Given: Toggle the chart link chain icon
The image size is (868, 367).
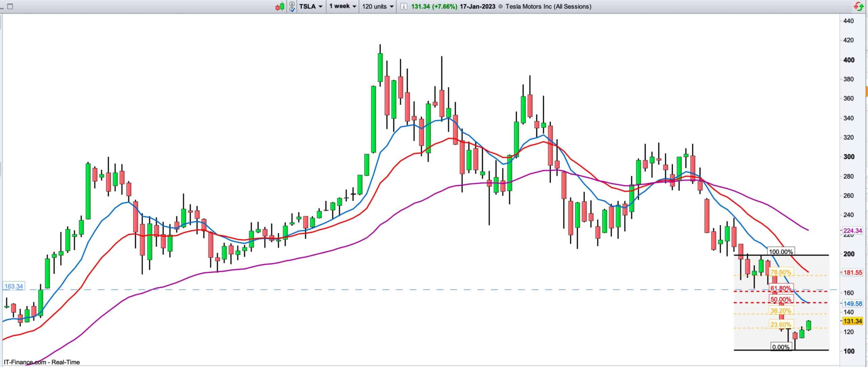Looking at the screenshot, I should coord(292,6).
